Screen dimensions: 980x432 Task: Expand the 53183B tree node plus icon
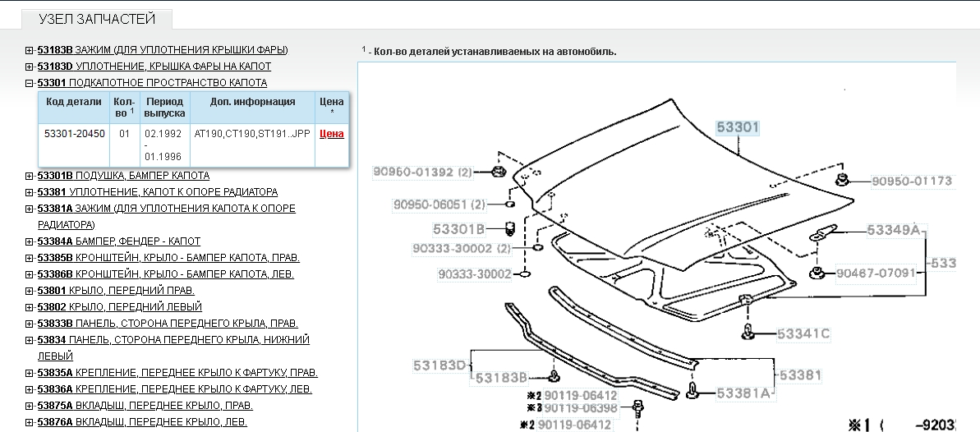click(30, 50)
